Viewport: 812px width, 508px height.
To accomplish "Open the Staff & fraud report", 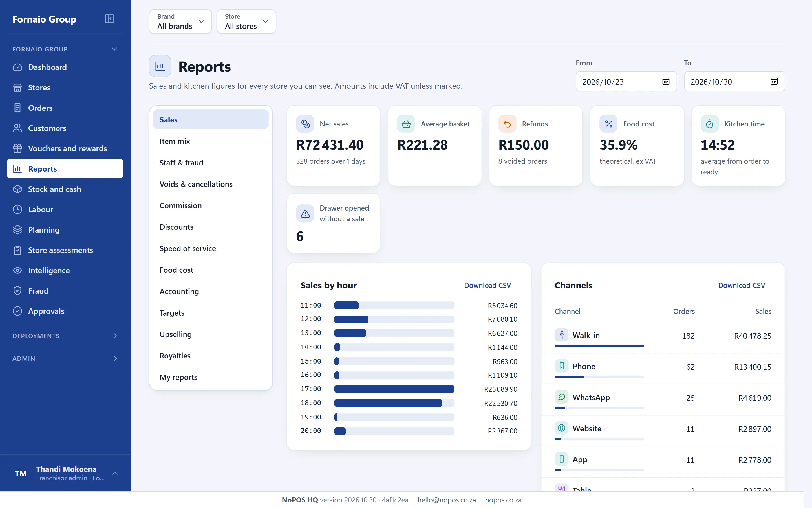I will [x=211, y=163].
